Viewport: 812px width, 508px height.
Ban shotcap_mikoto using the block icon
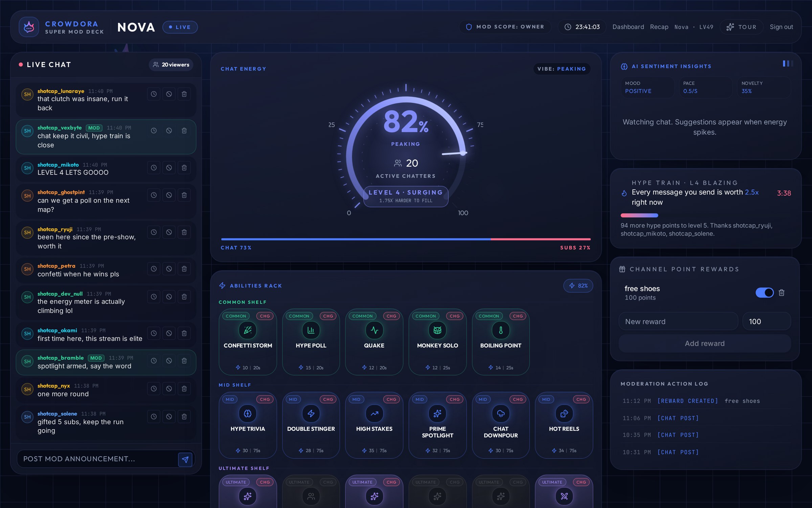[169, 168]
